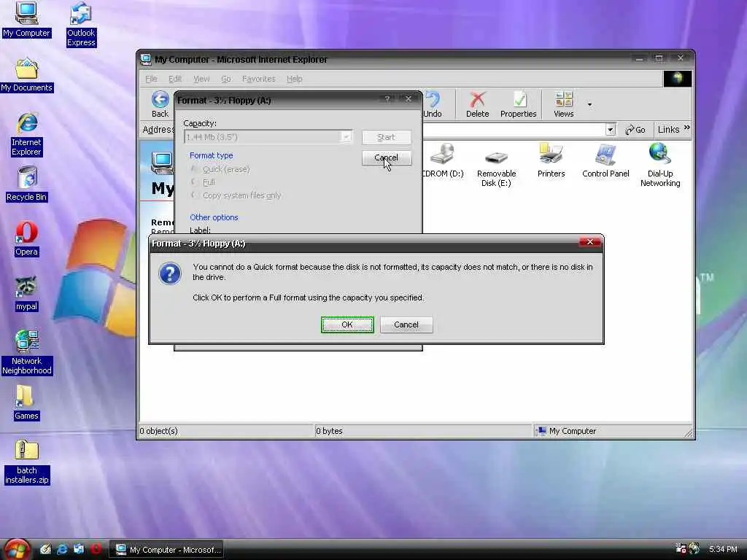Viewport: 747px width, 560px height.
Task: Open My Computer desktop icon
Action: tap(26, 20)
